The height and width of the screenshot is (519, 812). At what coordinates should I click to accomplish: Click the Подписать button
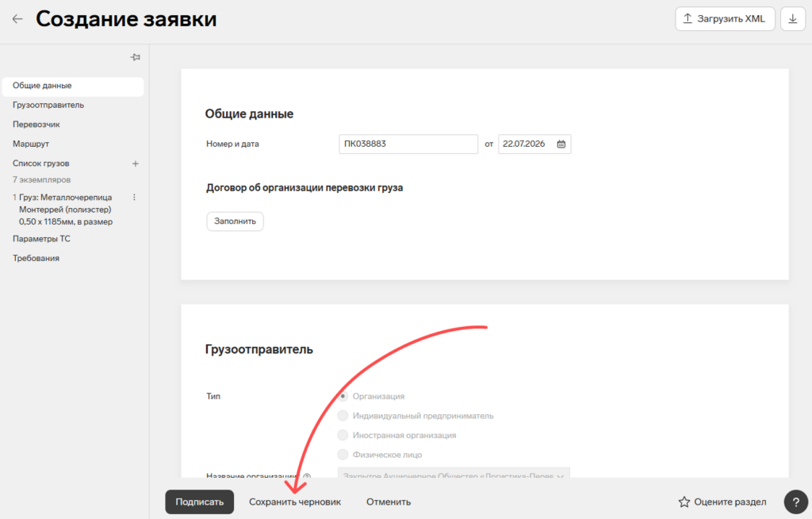199,502
